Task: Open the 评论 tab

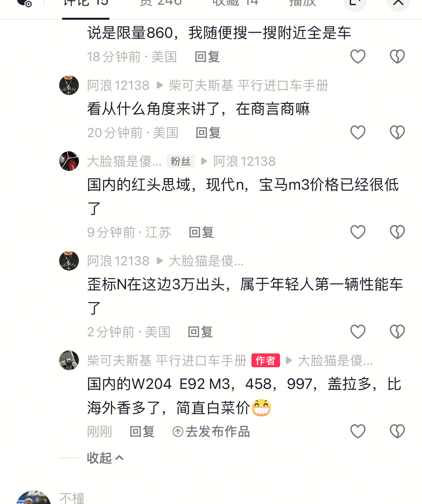Action: (86, 3)
